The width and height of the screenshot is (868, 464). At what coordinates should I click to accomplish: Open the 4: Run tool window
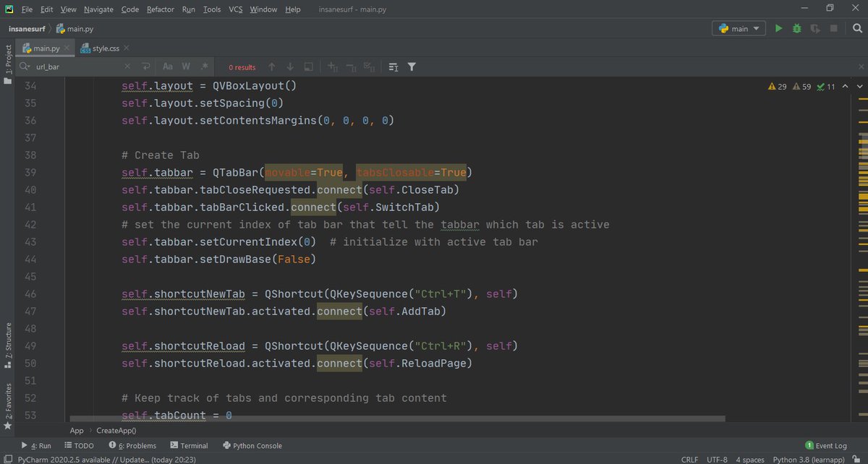tap(36, 446)
